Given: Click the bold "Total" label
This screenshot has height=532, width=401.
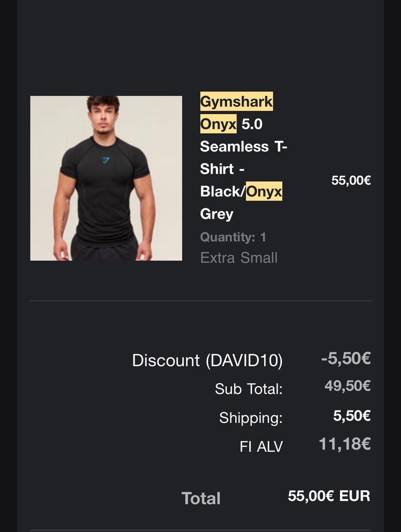Looking at the screenshot, I should 201,498.
